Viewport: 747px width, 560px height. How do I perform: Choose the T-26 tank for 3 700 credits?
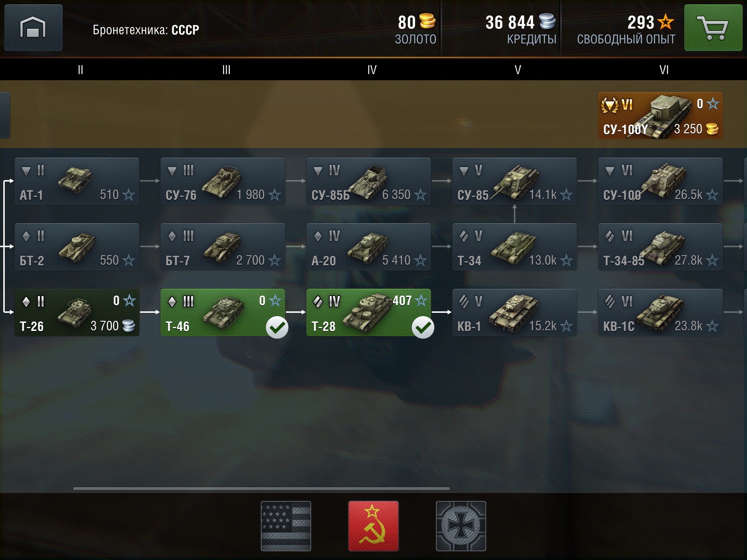coord(77,312)
